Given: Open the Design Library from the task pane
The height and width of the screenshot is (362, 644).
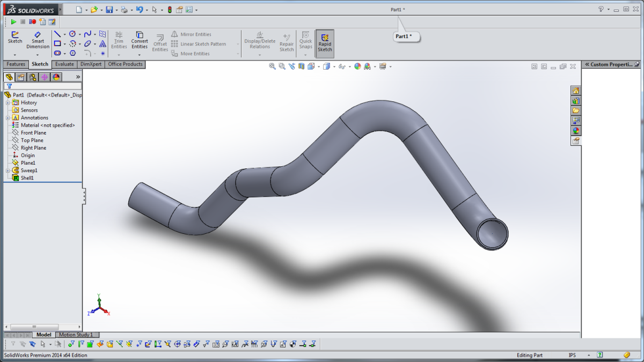Looking at the screenshot, I should coord(576,100).
